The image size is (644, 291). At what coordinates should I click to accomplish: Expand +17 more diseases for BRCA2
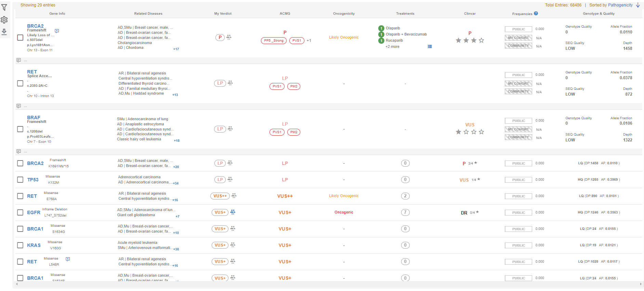click(x=176, y=49)
